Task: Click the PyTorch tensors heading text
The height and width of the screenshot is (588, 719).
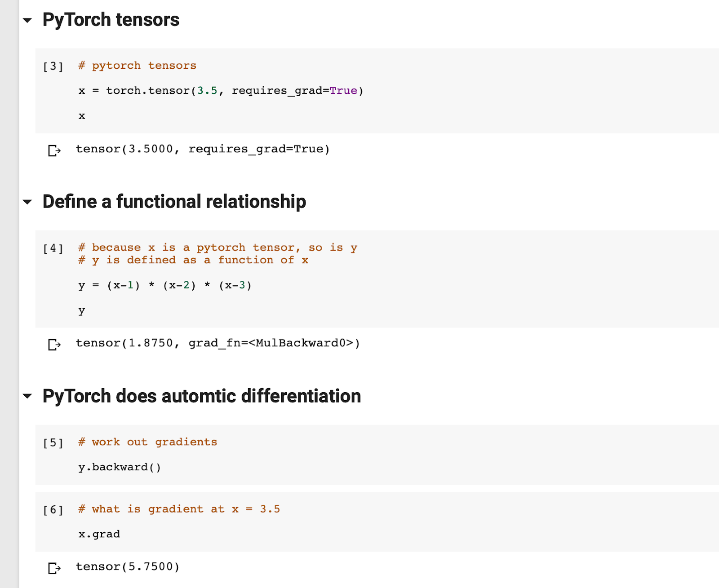Action: pyautogui.click(x=110, y=20)
